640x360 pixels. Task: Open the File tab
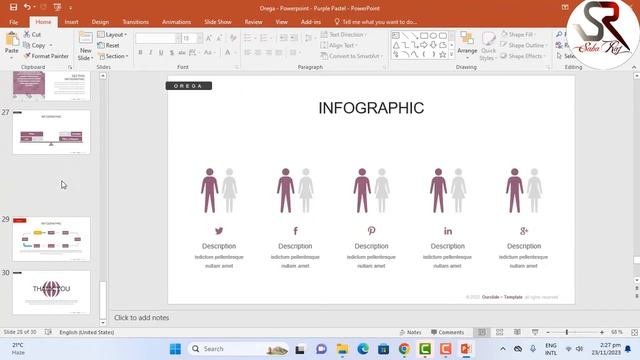click(13, 22)
